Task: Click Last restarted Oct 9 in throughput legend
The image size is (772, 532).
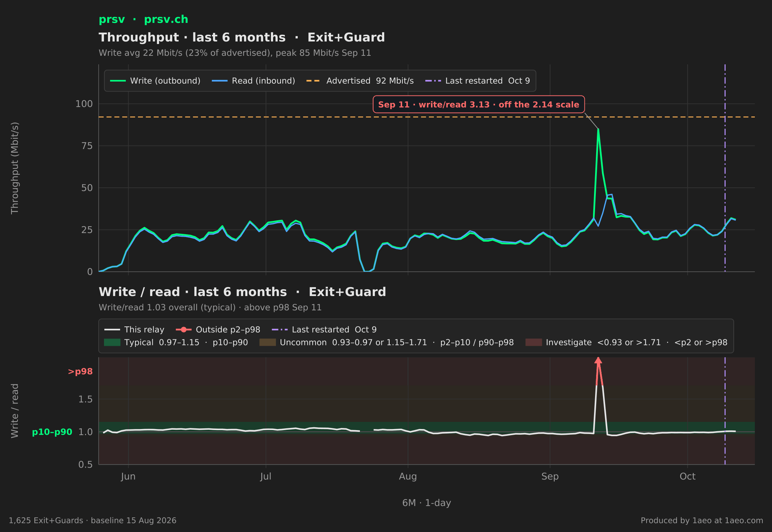Action: point(477,81)
